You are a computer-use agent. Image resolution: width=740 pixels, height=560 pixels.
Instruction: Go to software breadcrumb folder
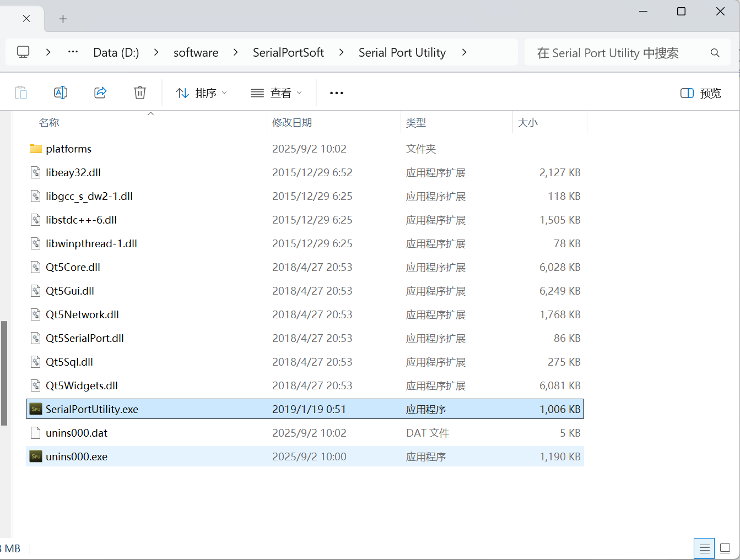click(196, 52)
